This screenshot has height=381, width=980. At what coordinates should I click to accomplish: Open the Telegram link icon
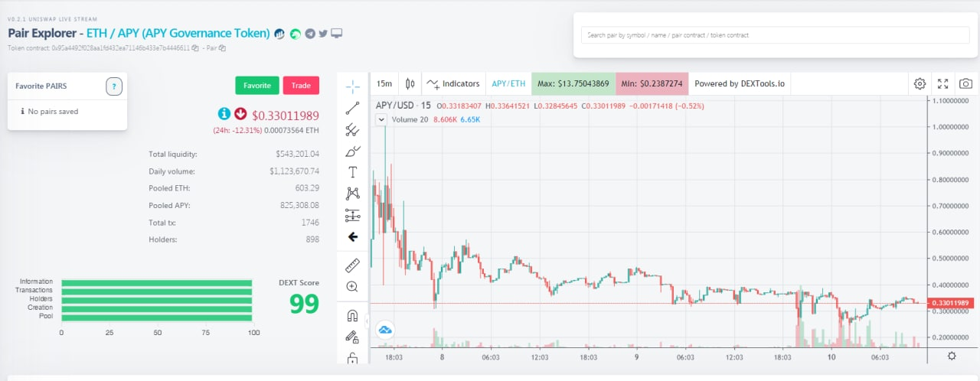click(309, 34)
